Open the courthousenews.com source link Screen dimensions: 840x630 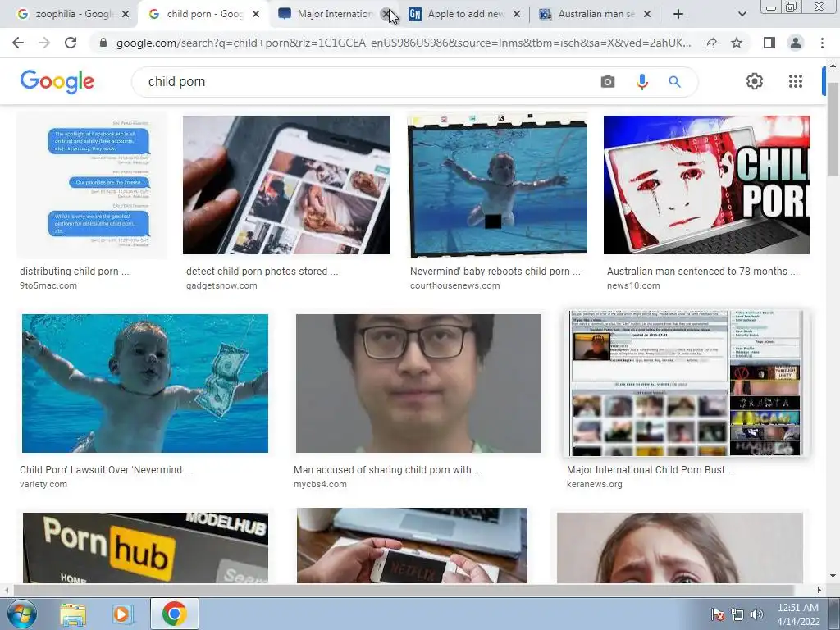(x=454, y=285)
